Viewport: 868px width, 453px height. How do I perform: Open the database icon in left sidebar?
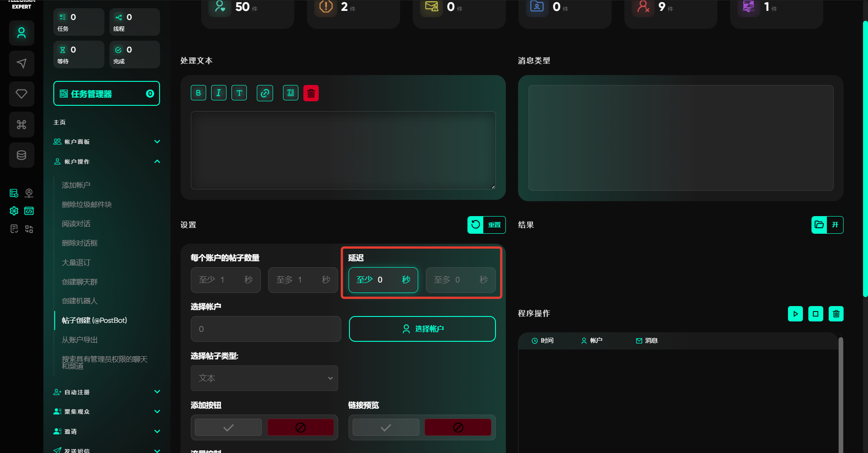coord(21,155)
